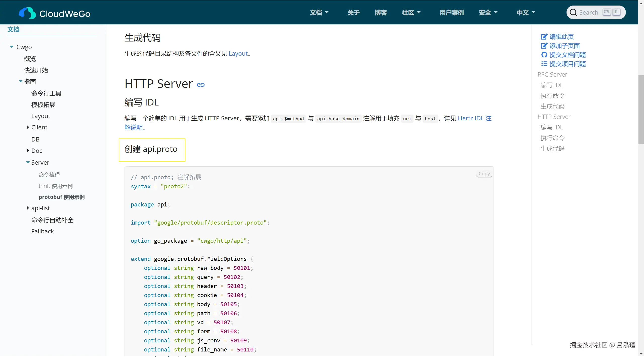
Task: Click the HTTP Server anchor link icon
Action: [x=200, y=85]
